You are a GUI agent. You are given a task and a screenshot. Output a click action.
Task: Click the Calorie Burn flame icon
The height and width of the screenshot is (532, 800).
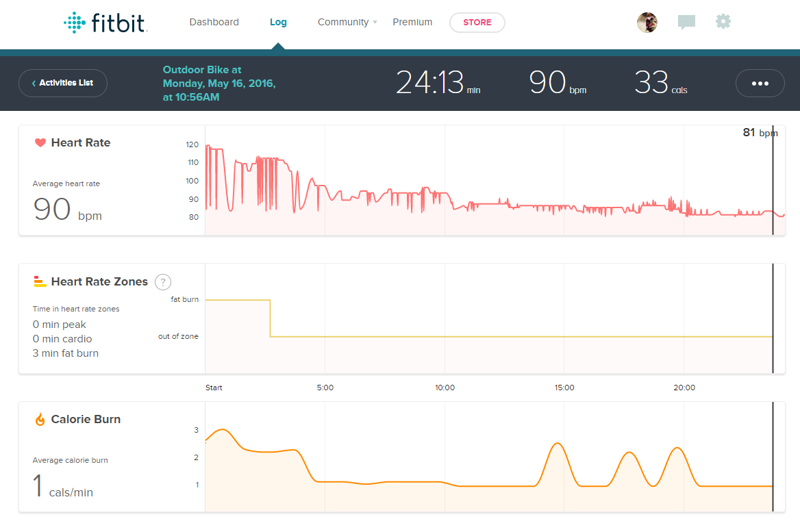[40, 419]
